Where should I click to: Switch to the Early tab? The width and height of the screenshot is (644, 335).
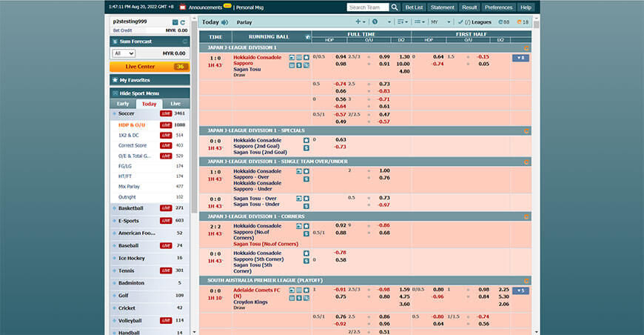point(123,104)
